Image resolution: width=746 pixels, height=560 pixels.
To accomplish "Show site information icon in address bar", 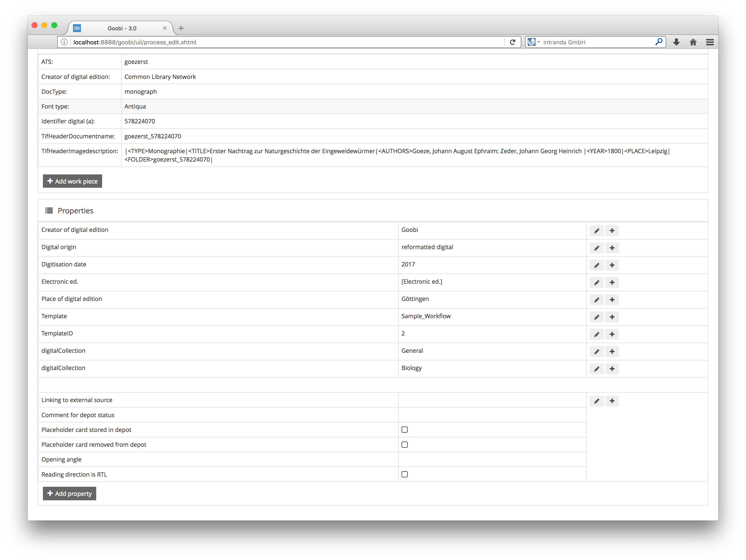I will [x=64, y=42].
